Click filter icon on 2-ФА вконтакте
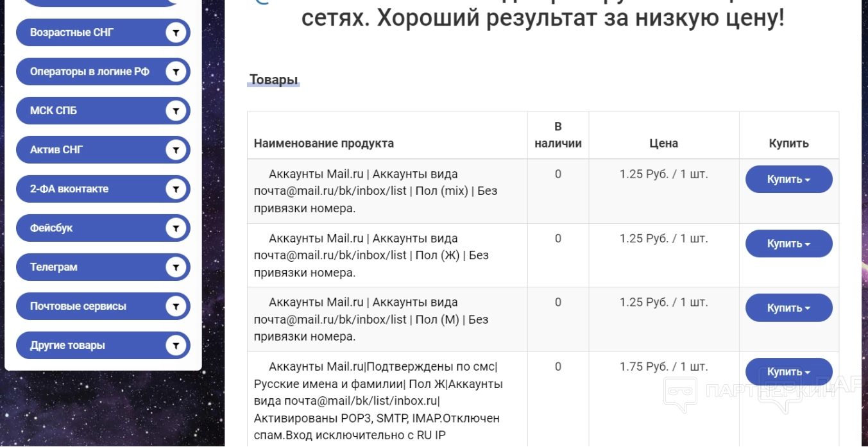Viewport: 868px width, 447px height. pos(176,189)
